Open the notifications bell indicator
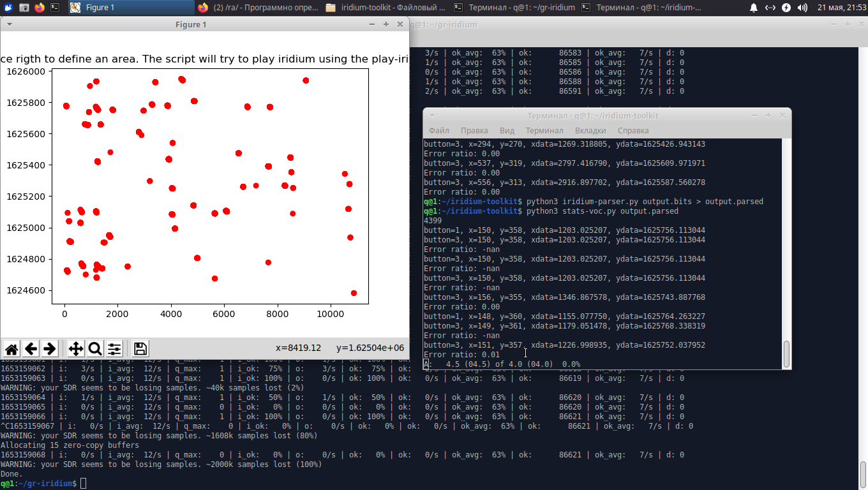868x490 pixels. (x=754, y=8)
